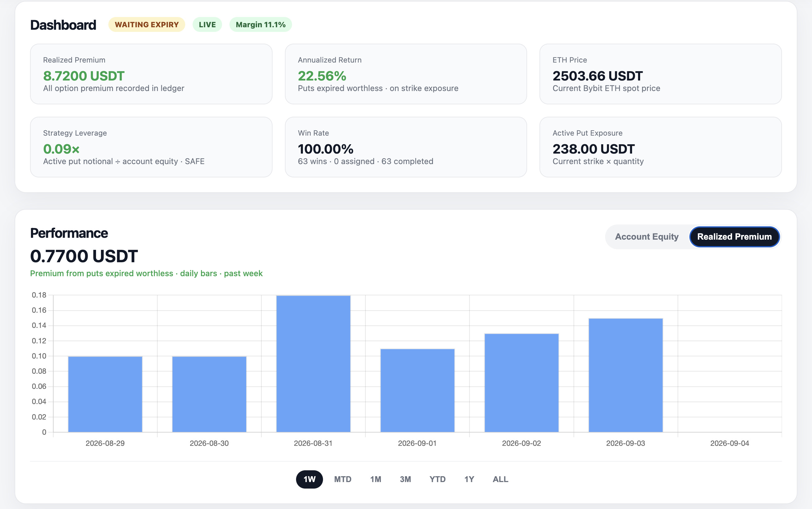This screenshot has height=509, width=812.
Task: Open the Realized Premium stat card
Action: click(x=151, y=74)
